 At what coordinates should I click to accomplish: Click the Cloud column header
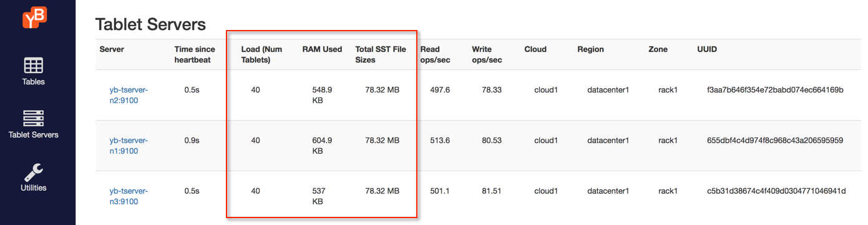click(535, 49)
